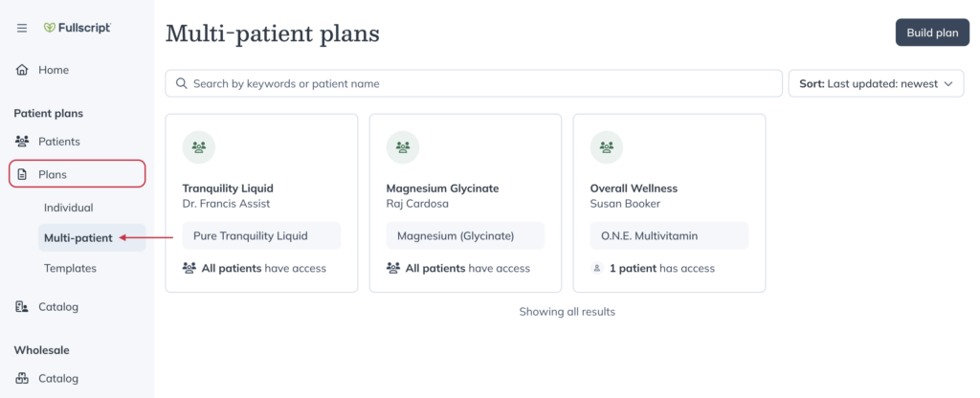Click the Plans document icon
Viewport: 980px width, 398px height.
23,174
